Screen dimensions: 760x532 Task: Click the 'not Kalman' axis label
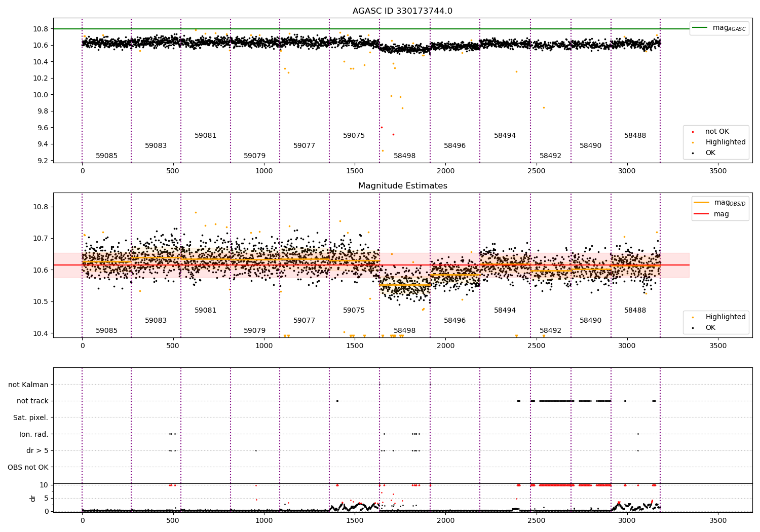[28, 385]
